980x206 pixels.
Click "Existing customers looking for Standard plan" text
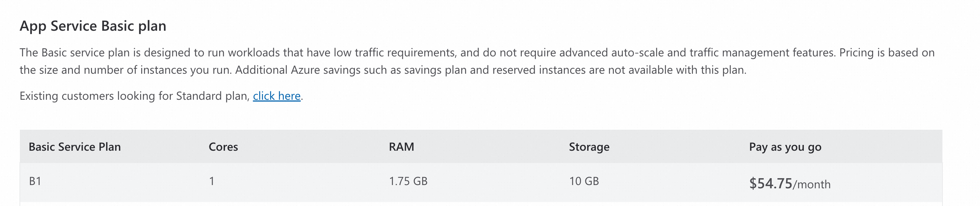(135, 96)
